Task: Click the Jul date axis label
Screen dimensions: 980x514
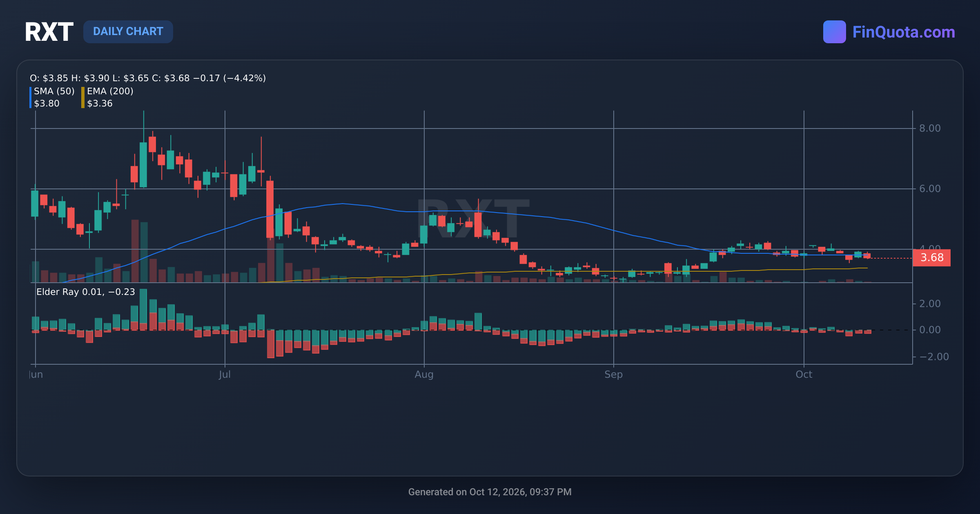Action: click(x=225, y=374)
